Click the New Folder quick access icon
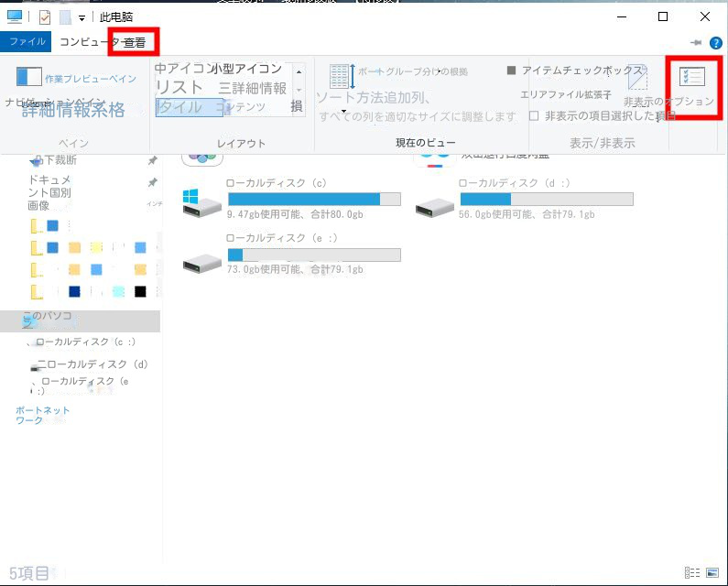 pos(65,17)
